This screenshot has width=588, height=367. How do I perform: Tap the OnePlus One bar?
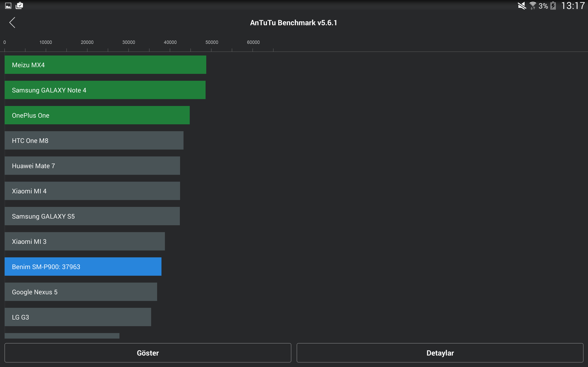pos(97,115)
